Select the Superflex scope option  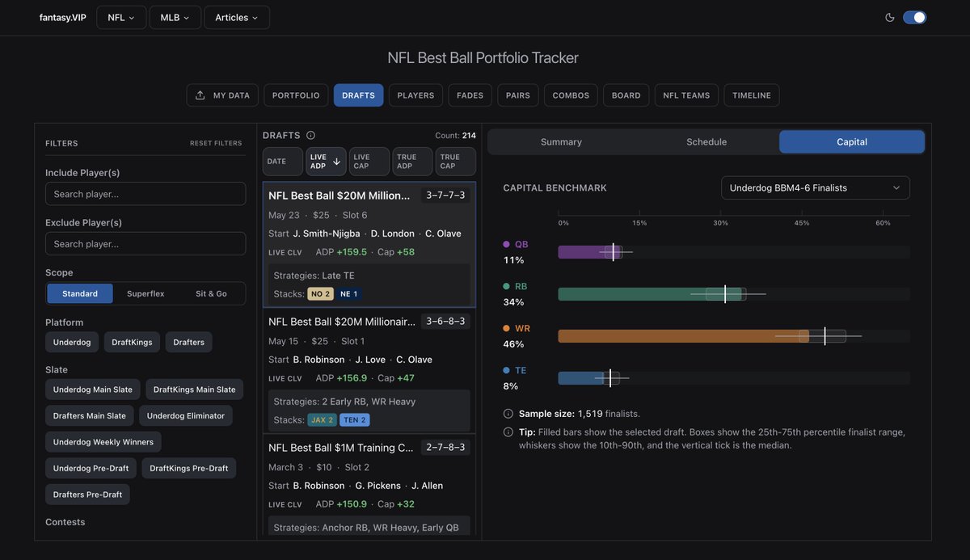click(x=145, y=293)
